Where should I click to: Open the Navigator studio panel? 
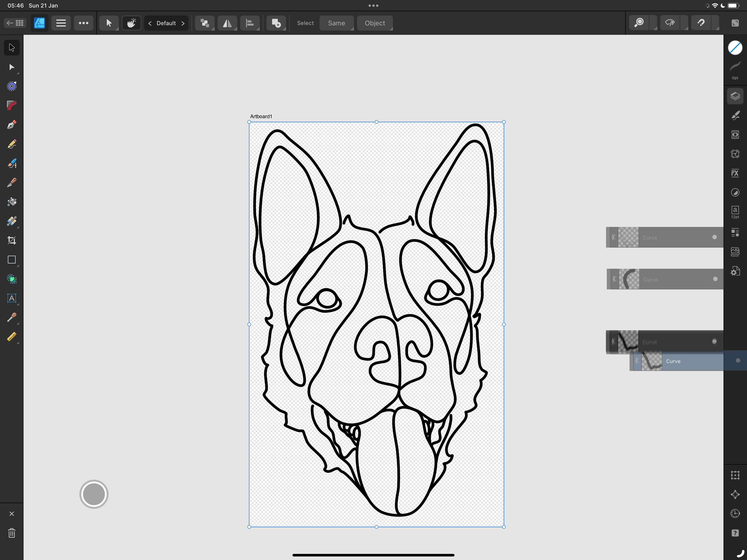tap(735, 494)
